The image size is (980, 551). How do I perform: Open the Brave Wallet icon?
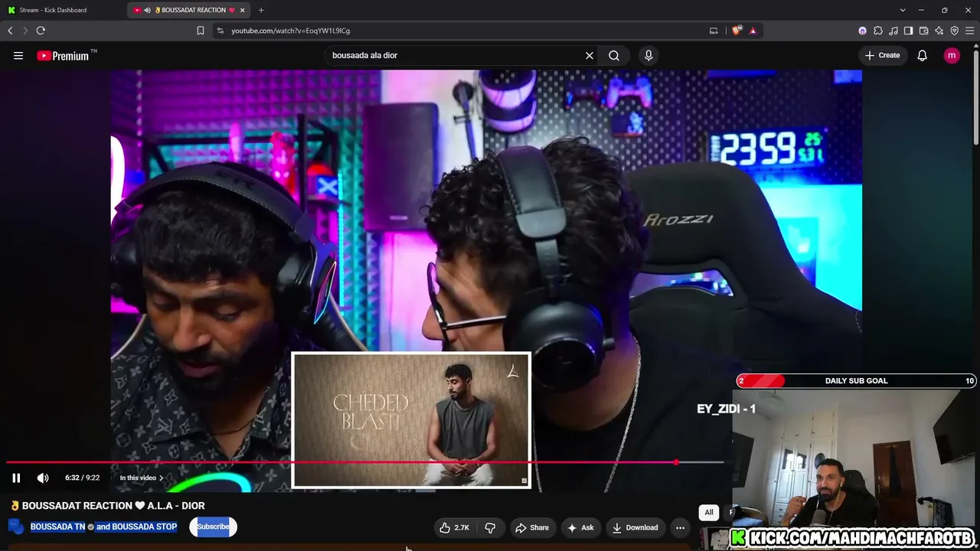point(924,31)
